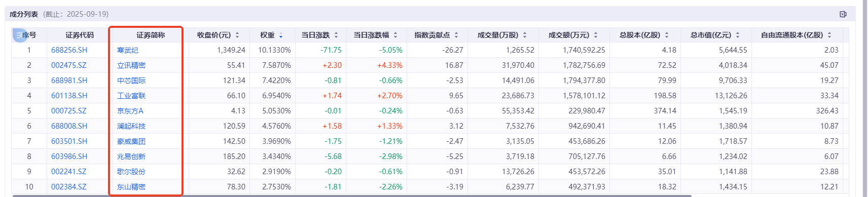Sort by 总股本(亿股) arrows
Image resolution: width=868 pixels, height=197 pixels.
(667, 35)
